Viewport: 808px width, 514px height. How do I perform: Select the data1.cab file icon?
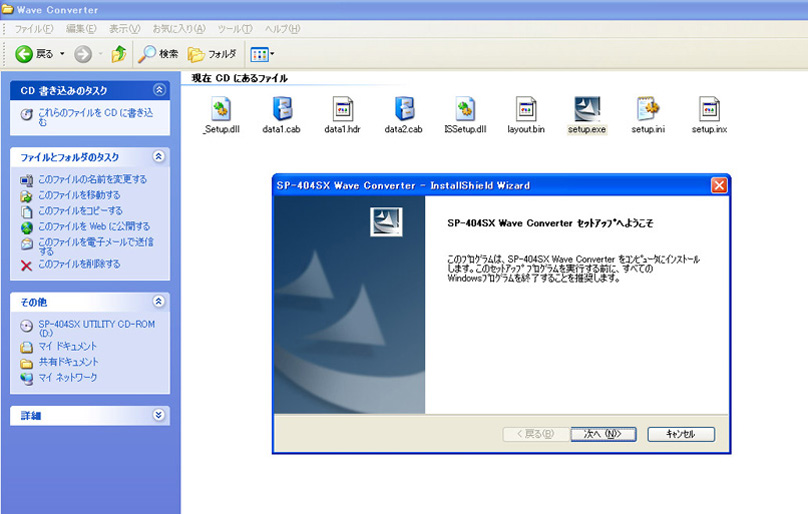(282, 109)
